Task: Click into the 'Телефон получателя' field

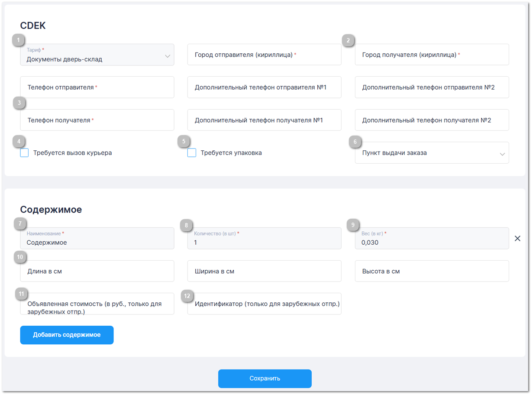Action: pos(97,120)
